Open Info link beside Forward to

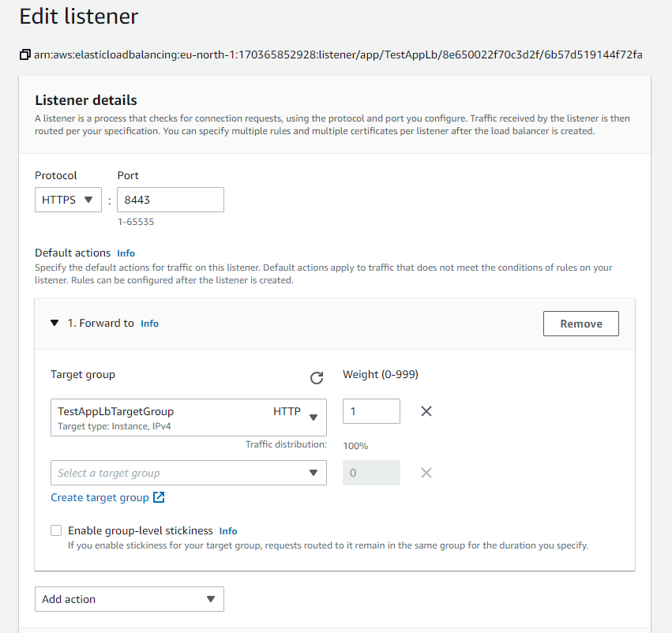coord(149,324)
